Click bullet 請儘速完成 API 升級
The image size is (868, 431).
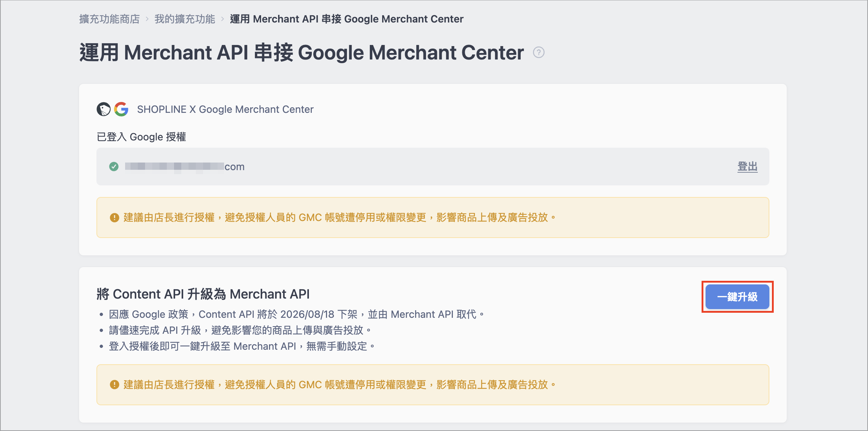[240, 330]
